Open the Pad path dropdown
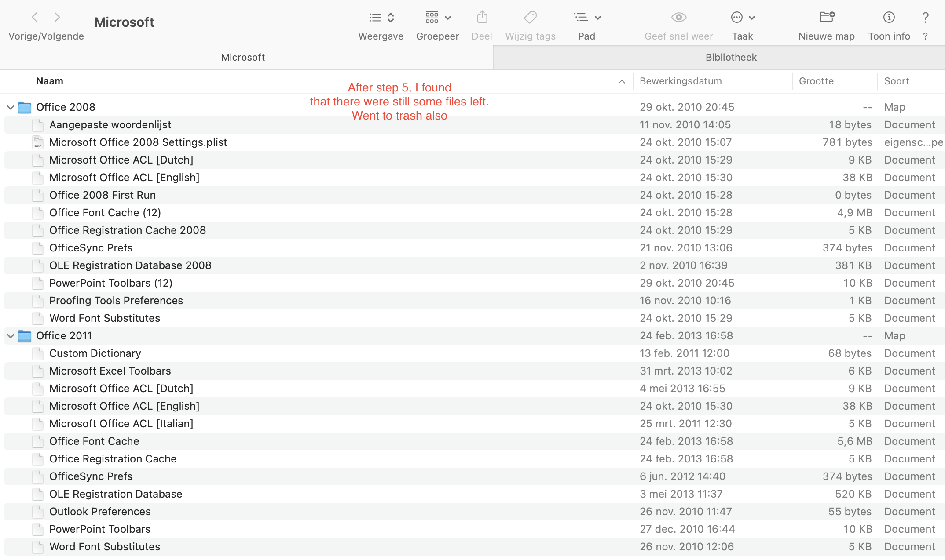Viewport: 945px width, 560px height. click(587, 18)
